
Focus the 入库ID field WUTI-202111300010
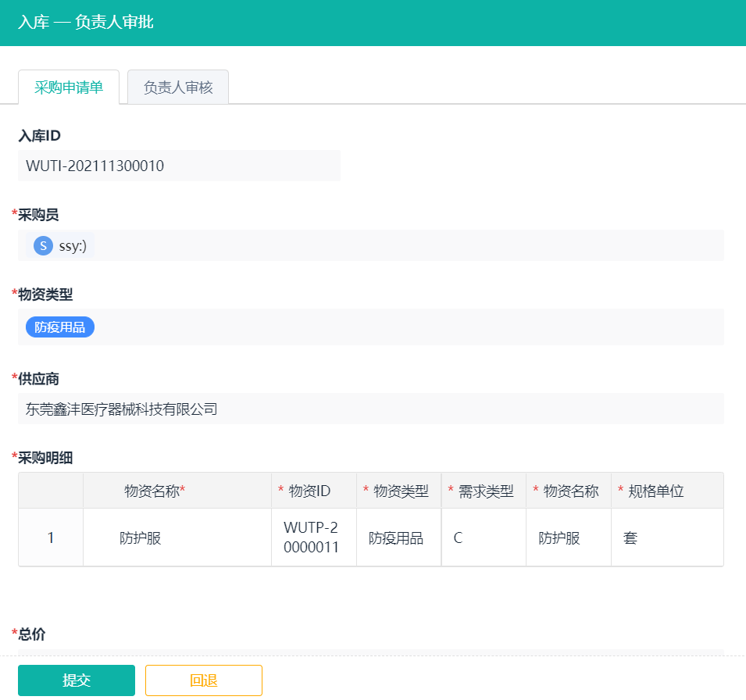[179, 166]
